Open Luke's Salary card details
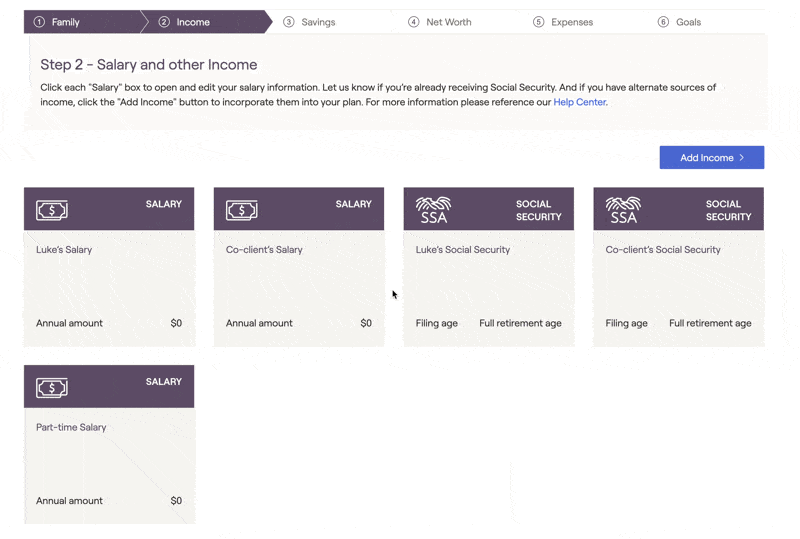800x539 pixels. [109, 267]
